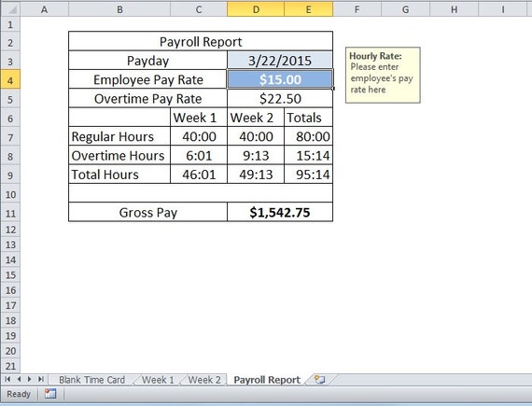Go to last sheet navigation arrow

pyautogui.click(x=41, y=379)
